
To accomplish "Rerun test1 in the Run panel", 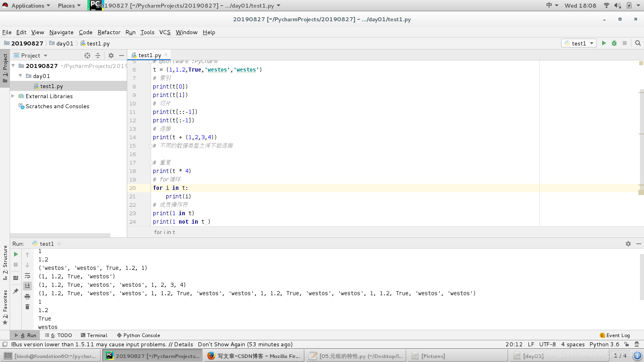I will (16, 254).
